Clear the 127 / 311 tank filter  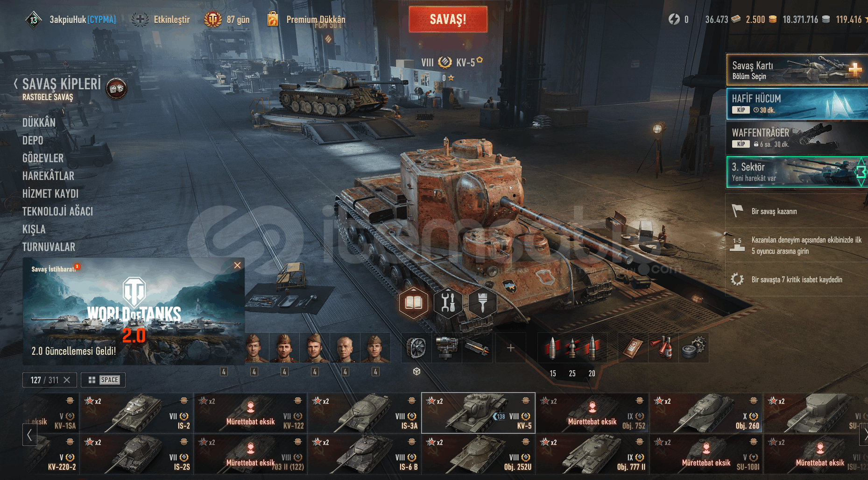click(67, 380)
